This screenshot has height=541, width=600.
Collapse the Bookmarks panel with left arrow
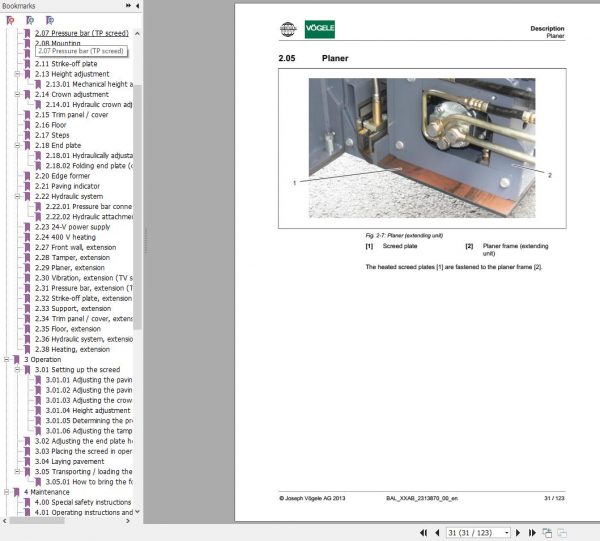coord(137,6)
